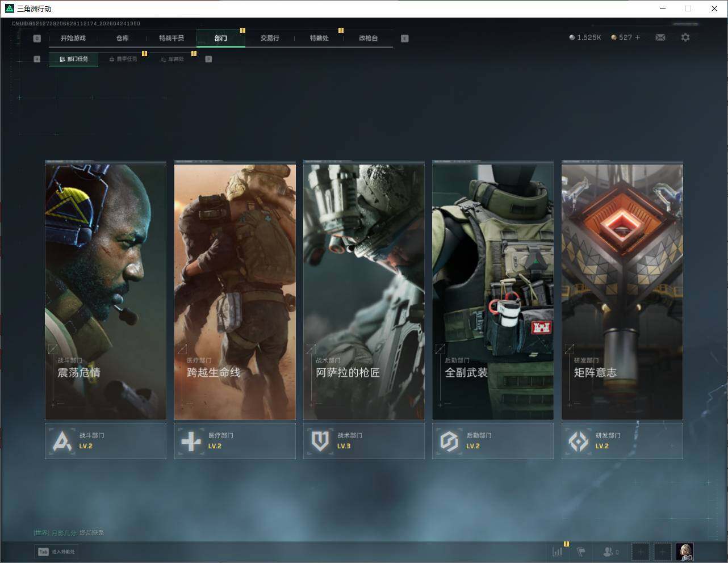
Task: Select the 部门 tab
Action: coord(221,38)
